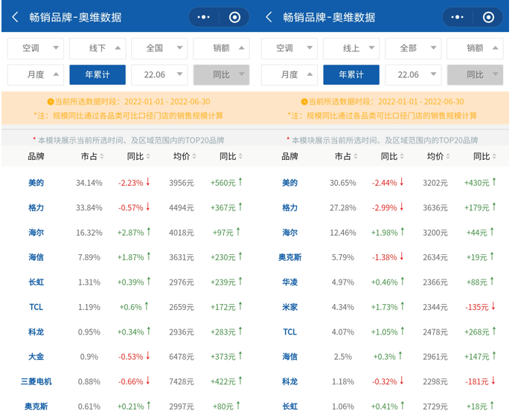Open more options menu in left panel

click(x=204, y=17)
